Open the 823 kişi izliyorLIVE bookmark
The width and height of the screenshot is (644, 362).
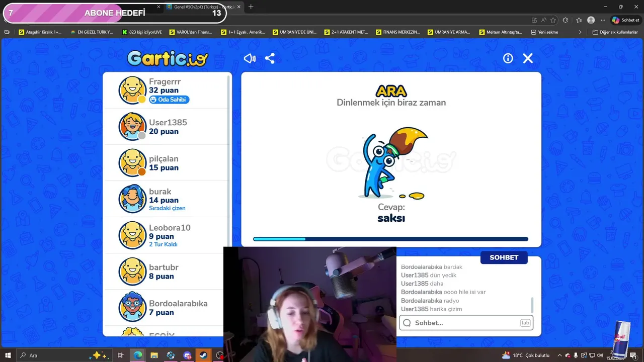click(x=142, y=32)
